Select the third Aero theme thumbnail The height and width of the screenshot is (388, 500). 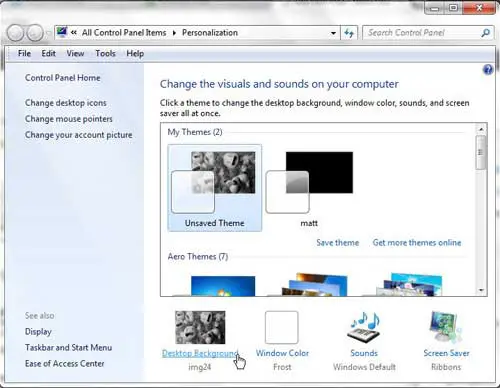click(409, 284)
